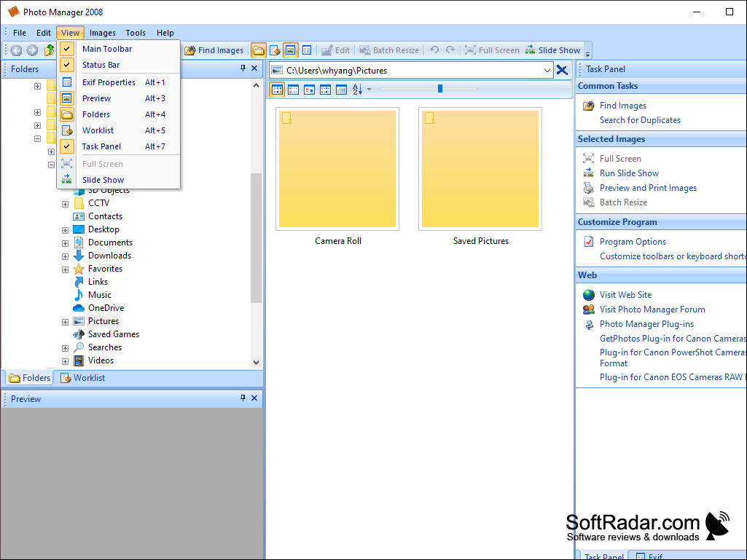Open the Help menu
Image resolution: width=747 pixels, height=560 pixels.
pyautogui.click(x=165, y=33)
